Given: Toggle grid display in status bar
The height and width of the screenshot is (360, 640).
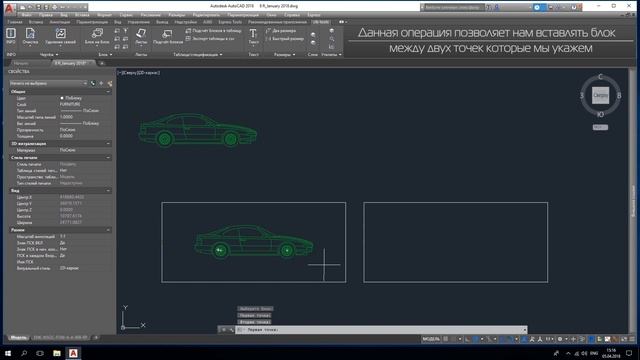Looking at the screenshot, I should tap(446, 339).
